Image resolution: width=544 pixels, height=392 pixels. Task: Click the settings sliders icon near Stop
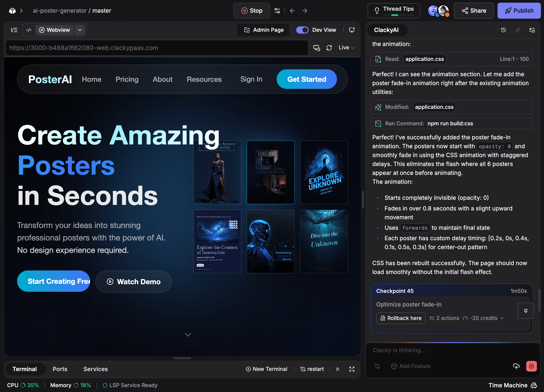click(x=277, y=11)
